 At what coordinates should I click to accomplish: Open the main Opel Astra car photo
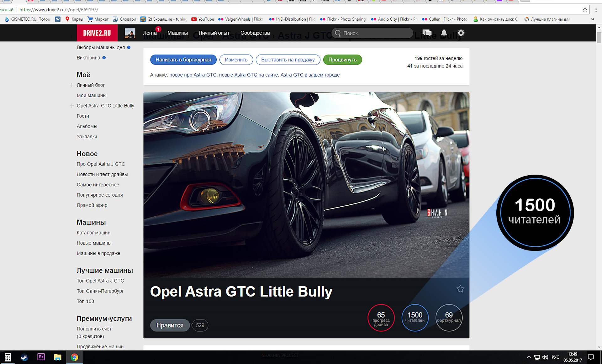[x=306, y=185]
